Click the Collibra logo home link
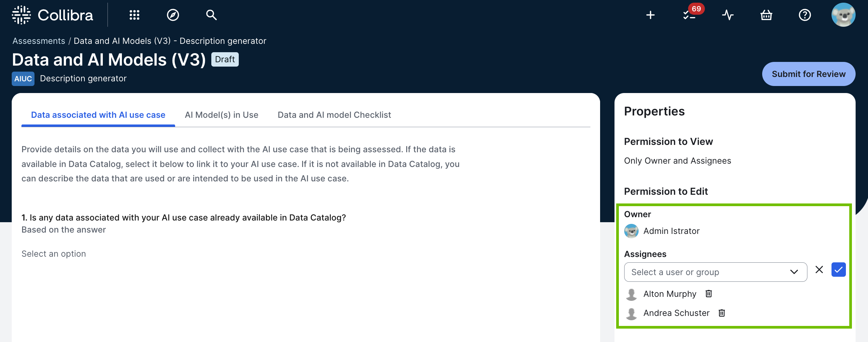 point(53,15)
